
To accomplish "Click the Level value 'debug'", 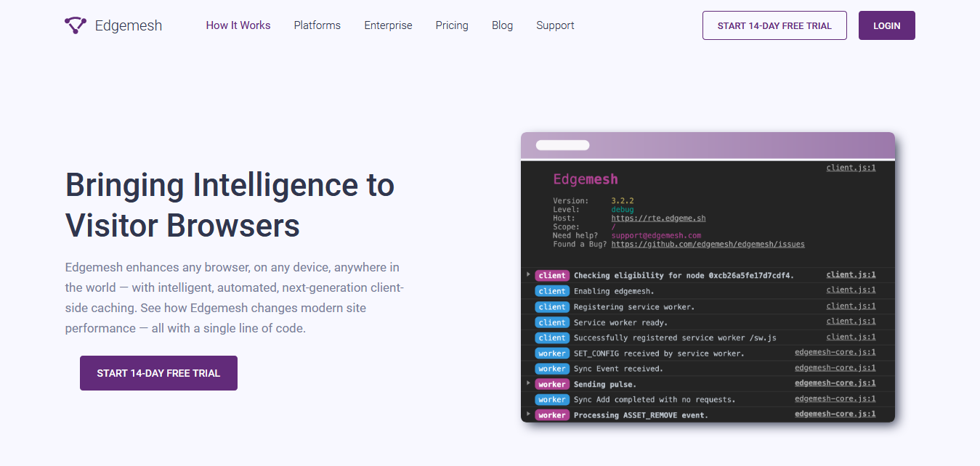I will tap(623, 209).
